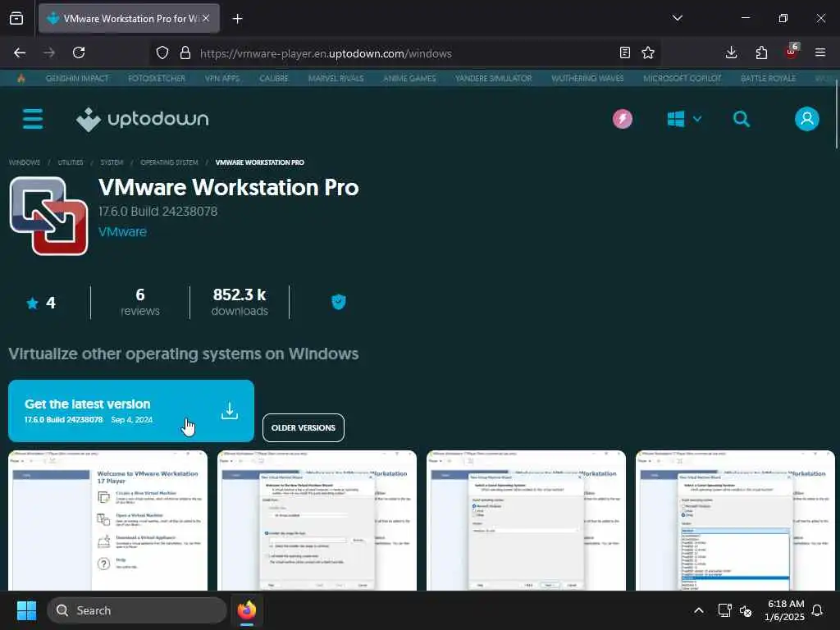The height and width of the screenshot is (630, 840).
Task: Open the 6 reviews link
Action: (139, 302)
